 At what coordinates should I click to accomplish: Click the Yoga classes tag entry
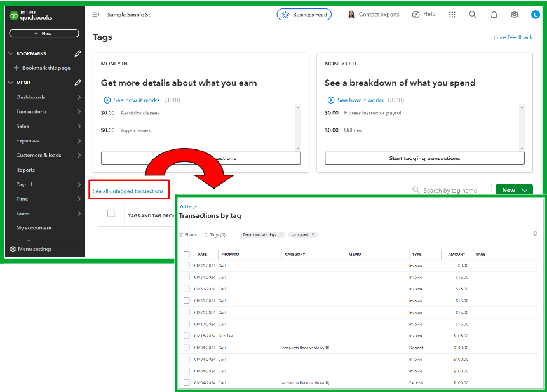tap(135, 130)
